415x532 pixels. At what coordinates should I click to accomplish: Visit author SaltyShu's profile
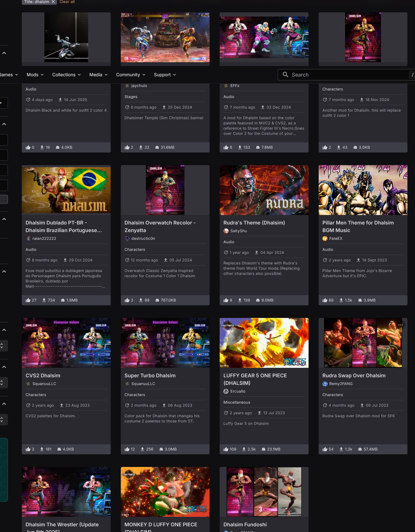tap(238, 231)
